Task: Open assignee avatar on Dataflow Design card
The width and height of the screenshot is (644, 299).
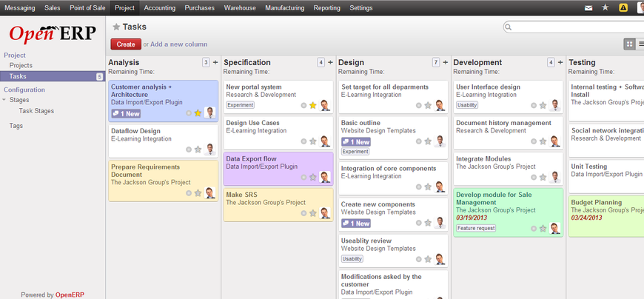Action: 210,149
